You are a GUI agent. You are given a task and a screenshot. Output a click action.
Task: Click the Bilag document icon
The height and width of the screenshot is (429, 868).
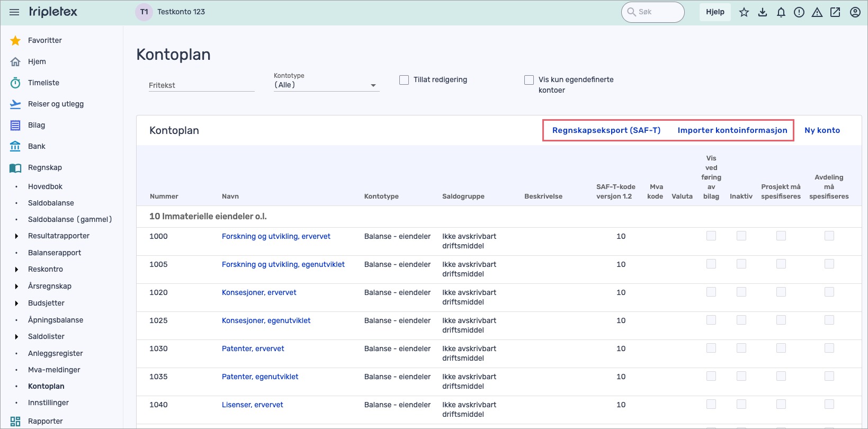coord(15,125)
